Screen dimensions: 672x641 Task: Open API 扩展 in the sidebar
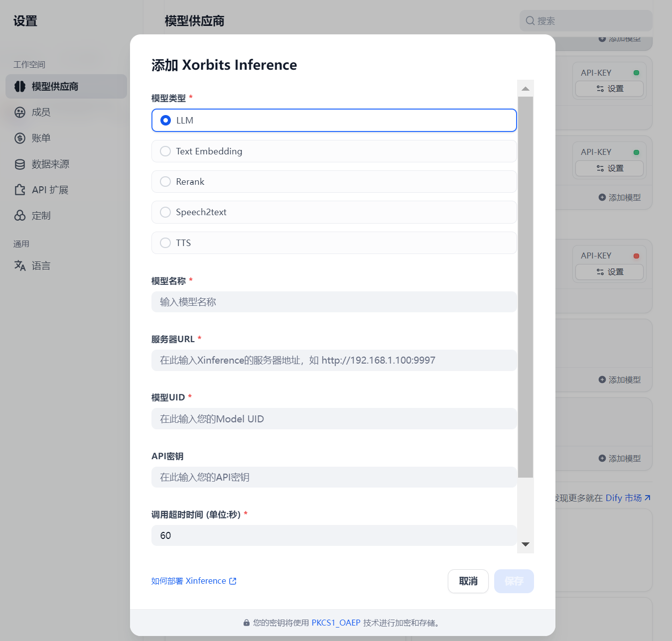(66, 190)
